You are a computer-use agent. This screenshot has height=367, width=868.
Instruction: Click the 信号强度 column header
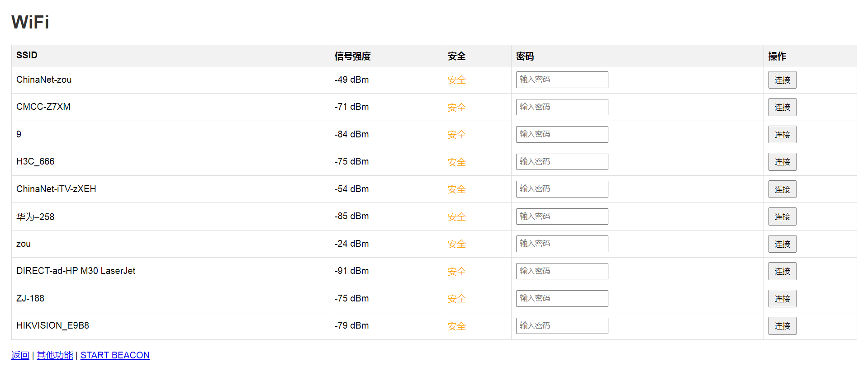(352, 56)
